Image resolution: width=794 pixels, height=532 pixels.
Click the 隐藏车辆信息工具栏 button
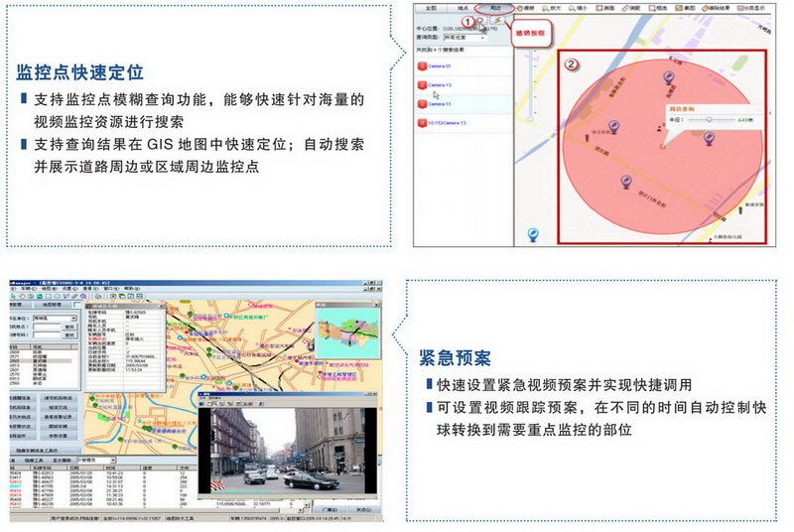tap(45, 451)
